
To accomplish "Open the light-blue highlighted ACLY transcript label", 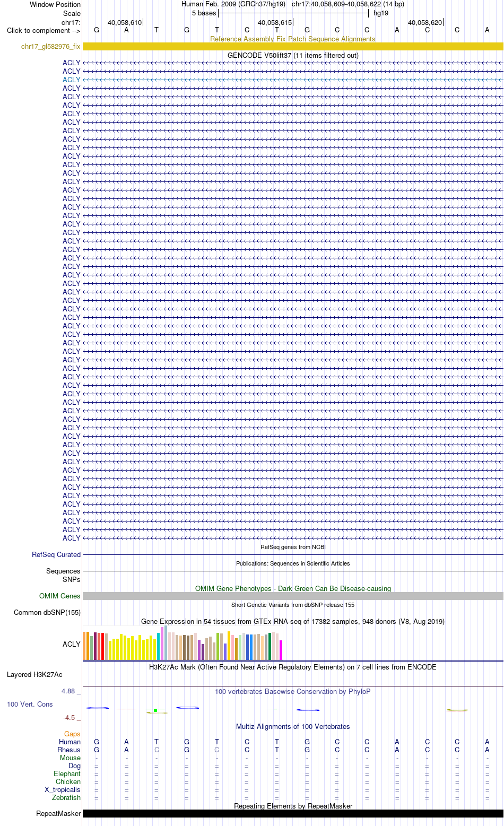I will click(72, 80).
